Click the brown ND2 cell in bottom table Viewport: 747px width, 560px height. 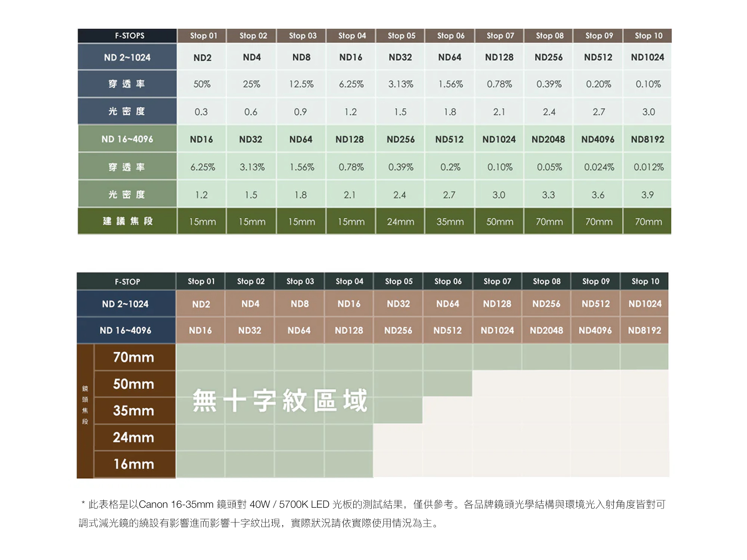(201, 304)
